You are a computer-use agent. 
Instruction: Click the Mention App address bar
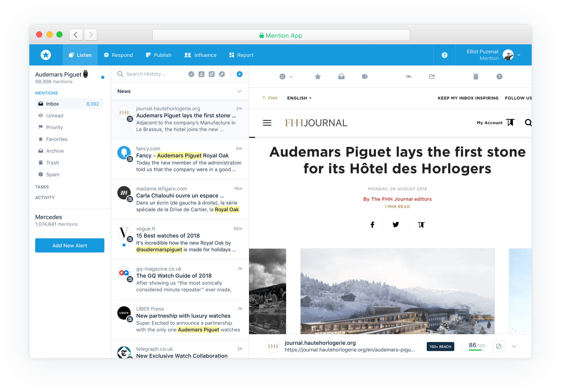281,35
